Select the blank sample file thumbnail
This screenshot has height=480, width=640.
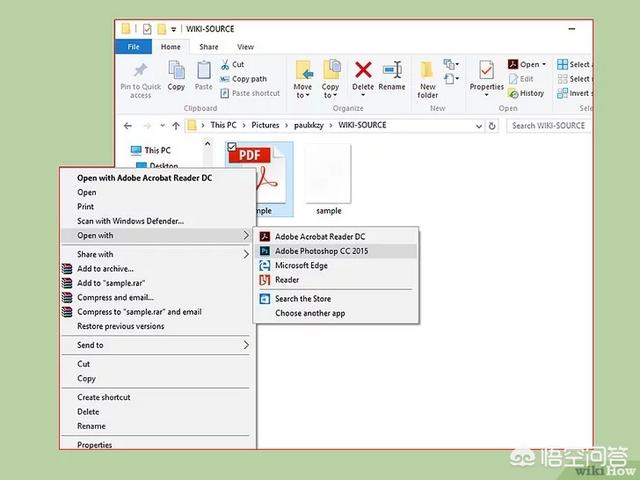click(328, 174)
